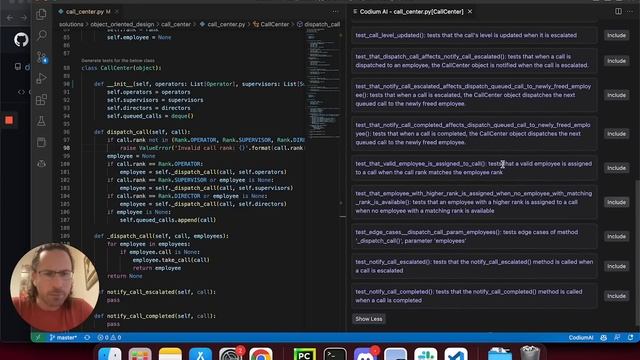Open PyCharm from the dock
The width and height of the screenshot is (640, 360).
(304, 354)
